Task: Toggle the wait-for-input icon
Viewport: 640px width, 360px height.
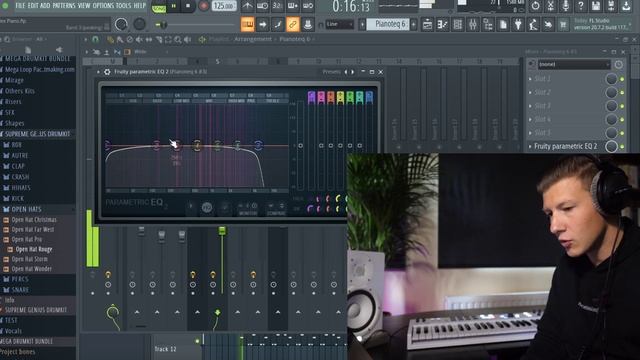Action: (262, 6)
